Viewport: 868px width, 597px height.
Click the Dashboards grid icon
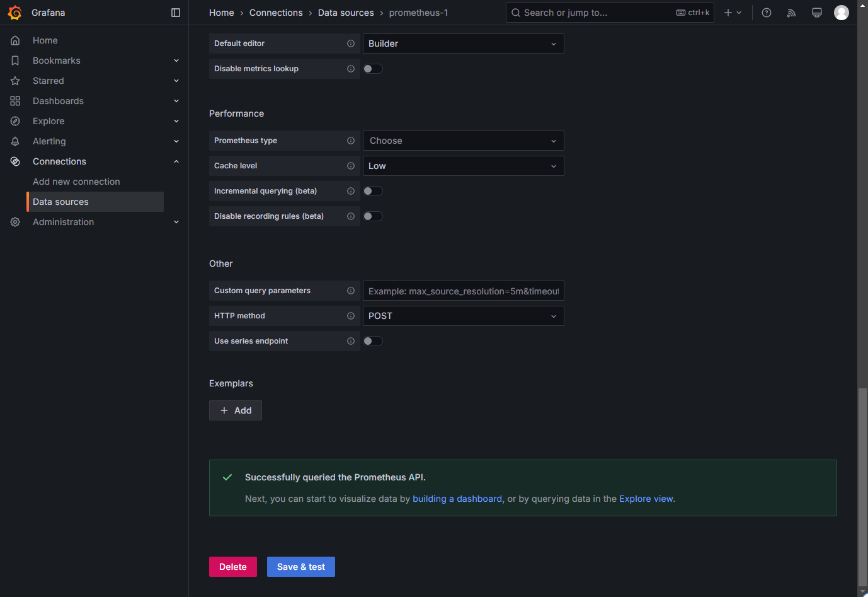(15, 101)
